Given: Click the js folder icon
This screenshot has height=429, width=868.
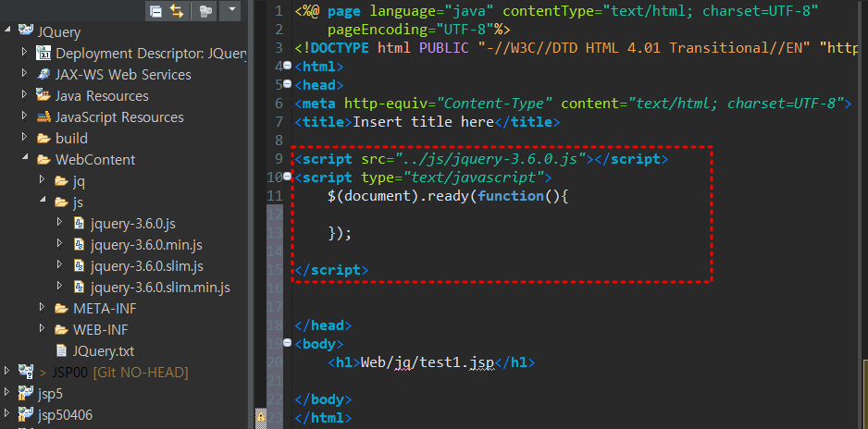Looking at the screenshot, I should (x=61, y=202).
